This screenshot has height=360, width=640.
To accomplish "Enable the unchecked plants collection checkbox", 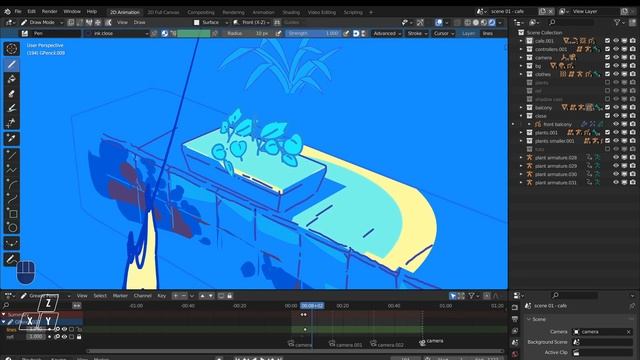I will coord(607,82).
